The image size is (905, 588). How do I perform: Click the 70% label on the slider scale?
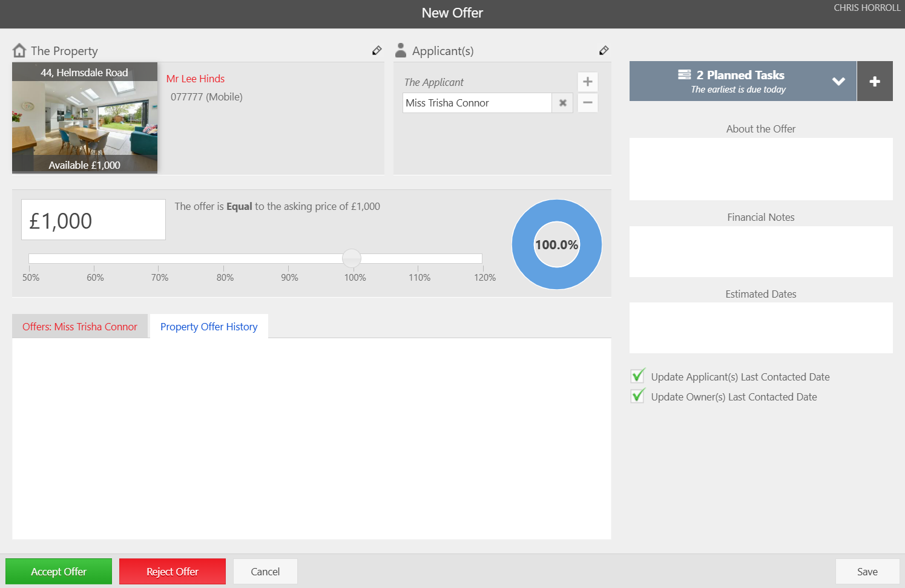[x=160, y=277]
